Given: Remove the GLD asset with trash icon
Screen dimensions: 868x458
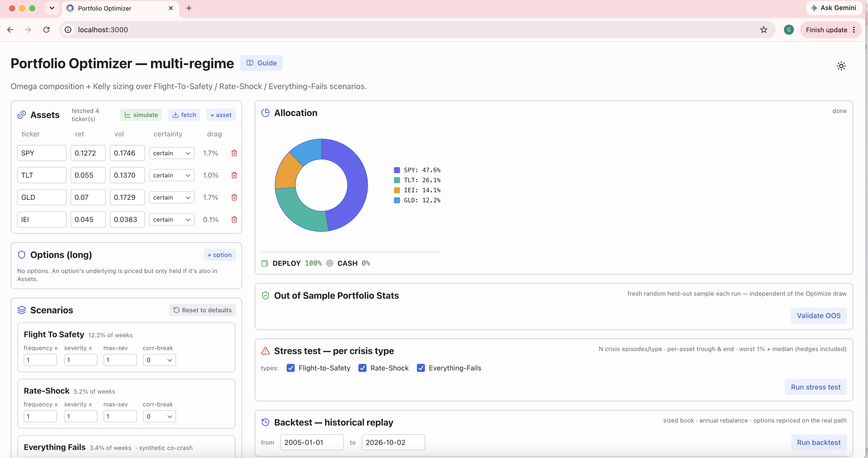Looking at the screenshot, I should [234, 198].
